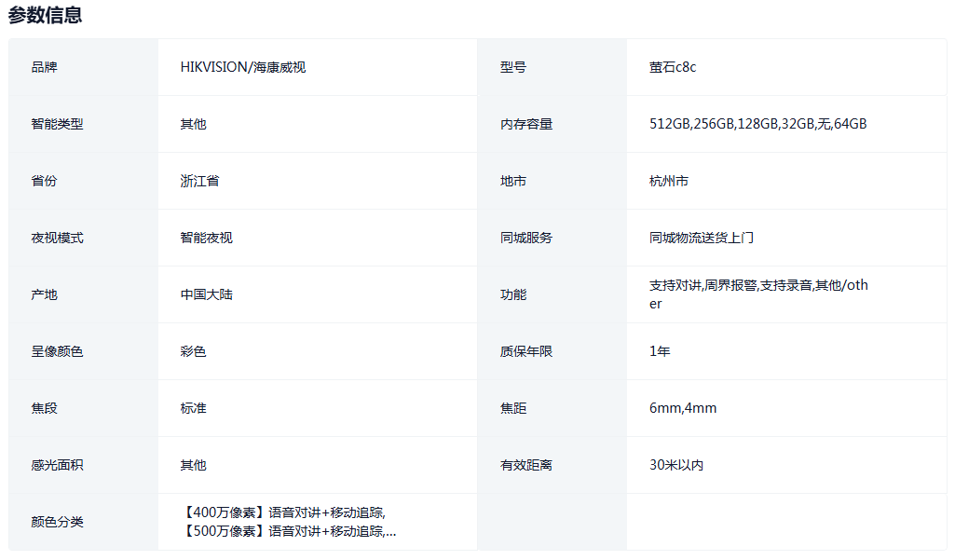Screen dimensions: 955x560
Task: Click the 6mm,4mm focal length value
Action: pyautogui.click(x=683, y=408)
